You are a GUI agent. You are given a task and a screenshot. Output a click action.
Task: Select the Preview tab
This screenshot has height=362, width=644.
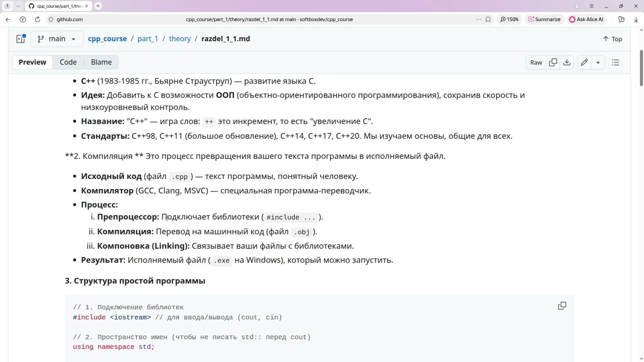pyautogui.click(x=32, y=62)
